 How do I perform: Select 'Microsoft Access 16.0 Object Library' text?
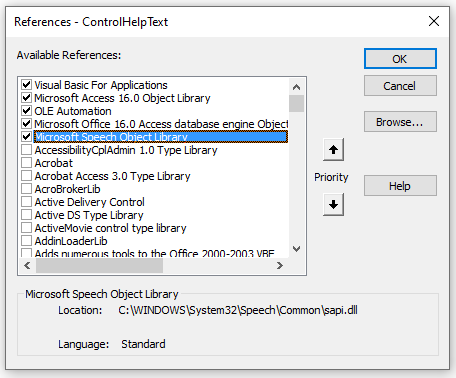tap(122, 98)
